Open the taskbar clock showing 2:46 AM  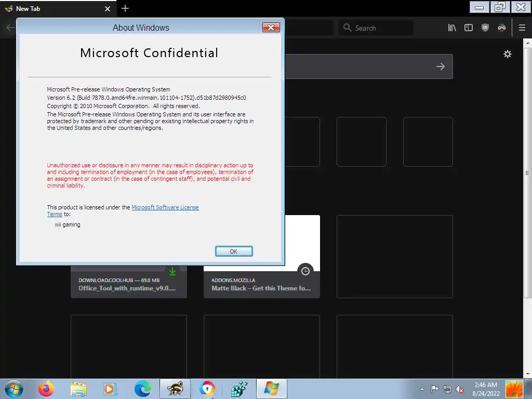(x=486, y=389)
